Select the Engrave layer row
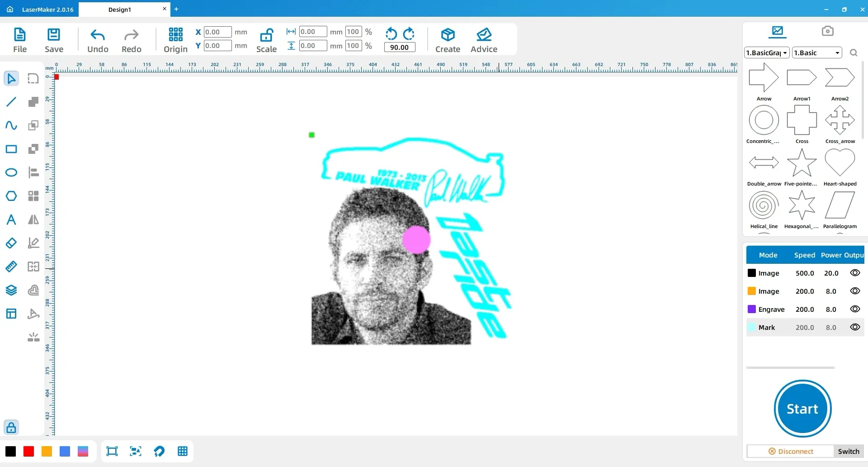The image size is (868, 467). pyautogui.click(x=805, y=309)
